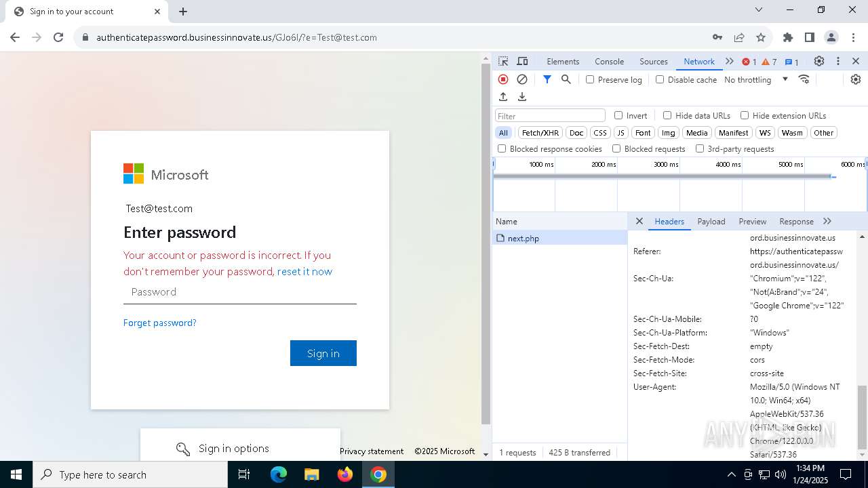Image resolution: width=868 pixels, height=488 pixels.
Task: Click the issues count badge
Action: pyautogui.click(x=791, y=62)
